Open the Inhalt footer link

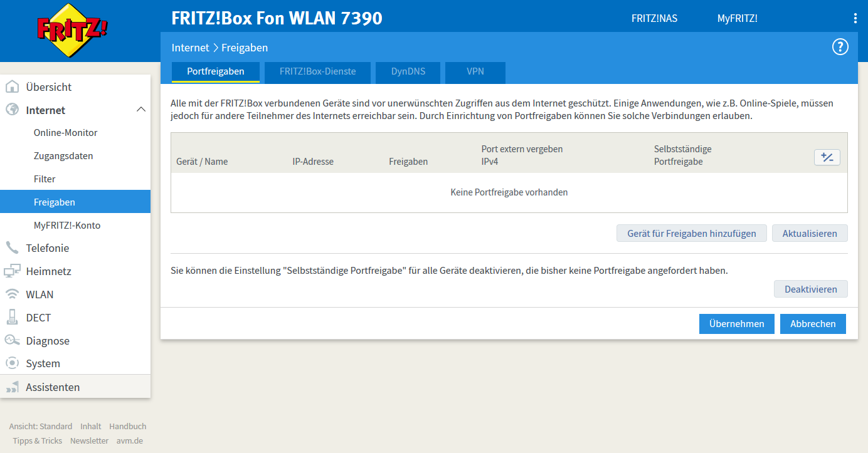(x=91, y=426)
